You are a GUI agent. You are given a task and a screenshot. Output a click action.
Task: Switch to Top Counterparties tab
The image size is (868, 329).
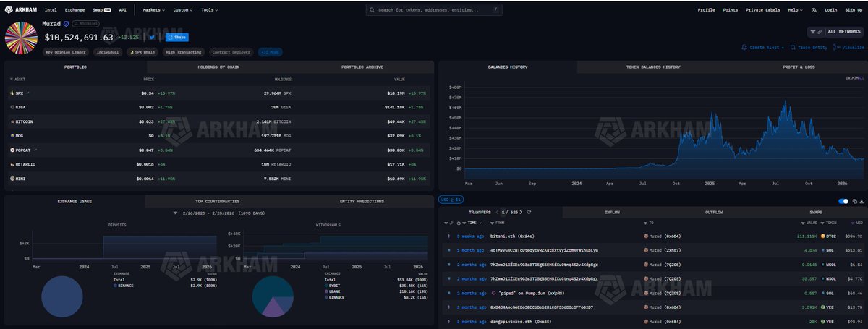pos(218,200)
